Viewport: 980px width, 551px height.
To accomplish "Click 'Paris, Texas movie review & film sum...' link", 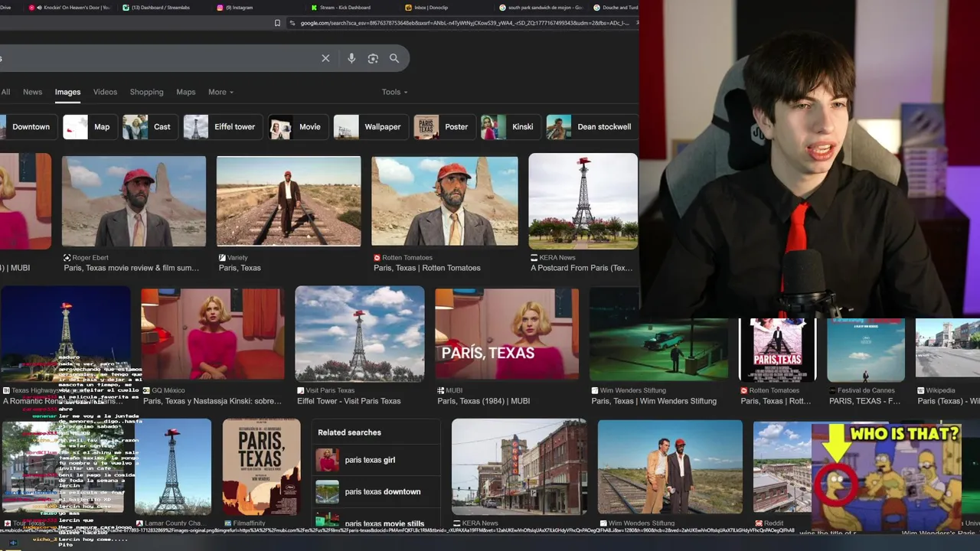I will click(x=132, y=268).
